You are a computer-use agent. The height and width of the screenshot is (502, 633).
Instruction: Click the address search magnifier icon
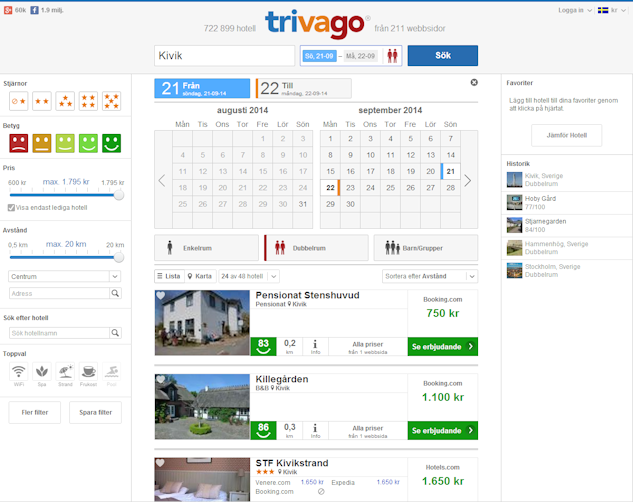tap(115, 293)
